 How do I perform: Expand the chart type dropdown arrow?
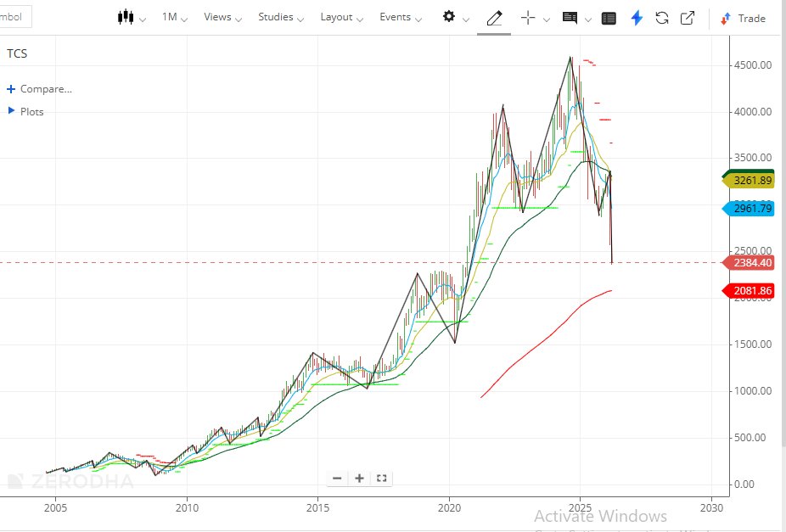click(143, 20)
